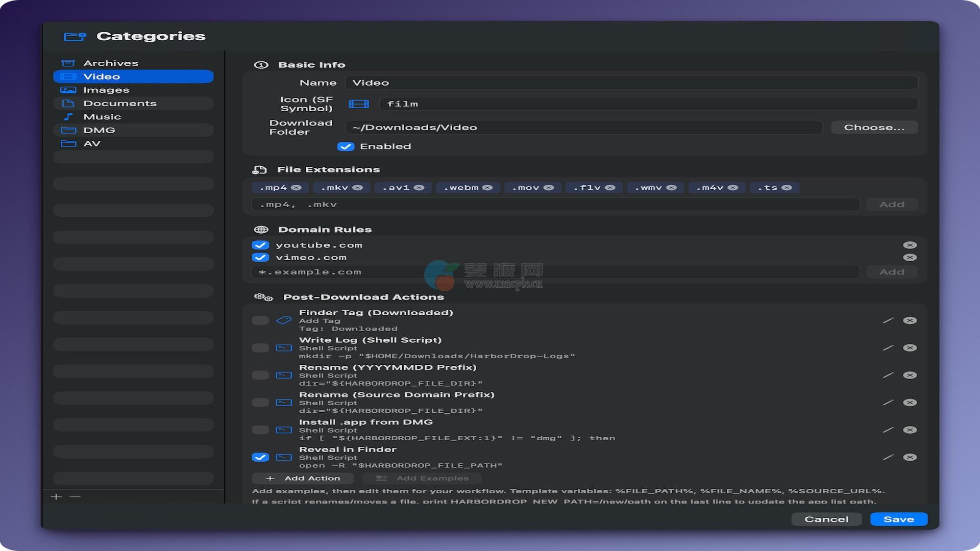Uncheck Reveal in Finder action
The width and height of the screenshot is (980, 551).
(260, 457)
